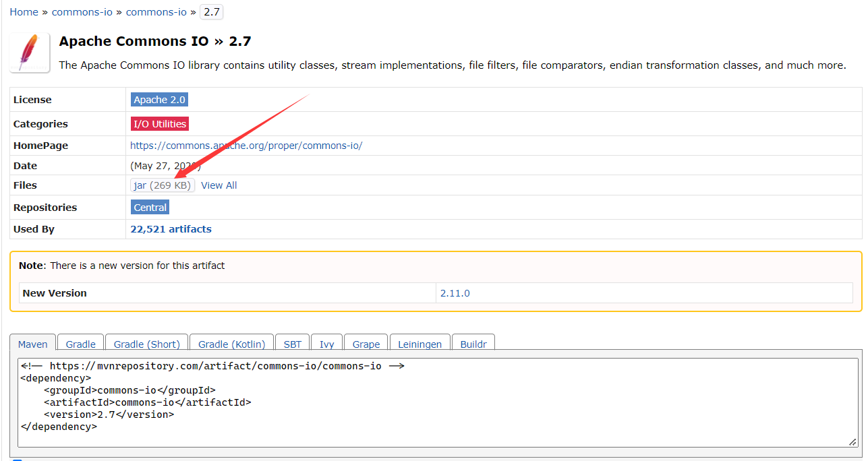Click the Categories row label
Screen dimensions: 868x461
[x=40, y=124]
